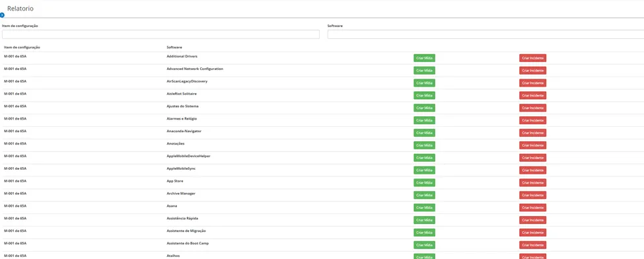644x259 pixels.
Task: Click the Anotações software name
Action: [x=176, y=143]
